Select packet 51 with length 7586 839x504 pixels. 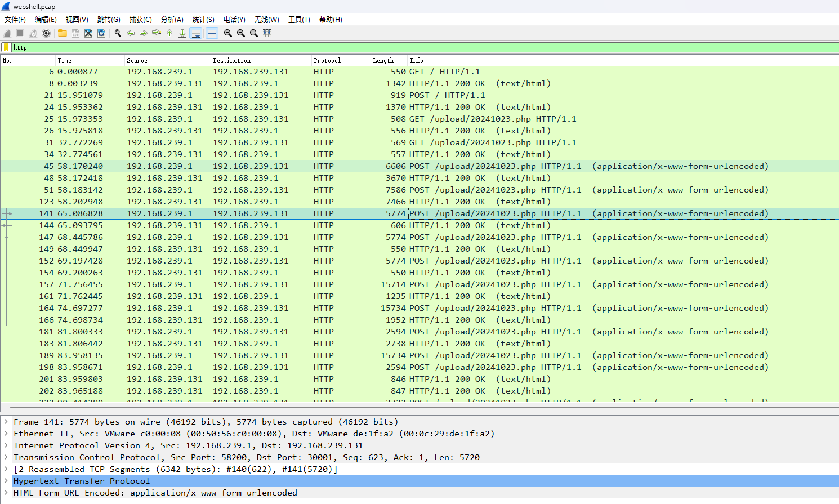(x=419, y=190)
